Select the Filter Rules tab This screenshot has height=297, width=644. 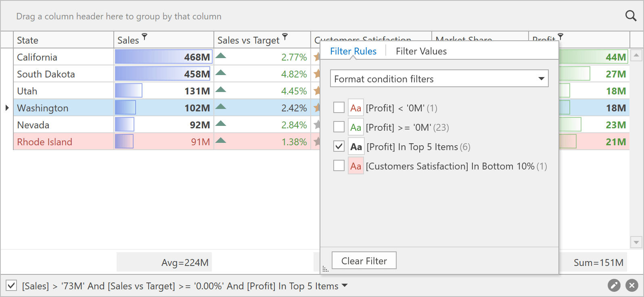[x=353, y=51]
